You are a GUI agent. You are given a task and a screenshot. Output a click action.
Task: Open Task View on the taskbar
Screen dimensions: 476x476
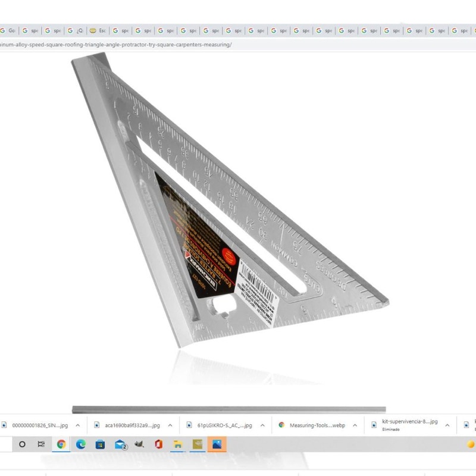point(41,444)
